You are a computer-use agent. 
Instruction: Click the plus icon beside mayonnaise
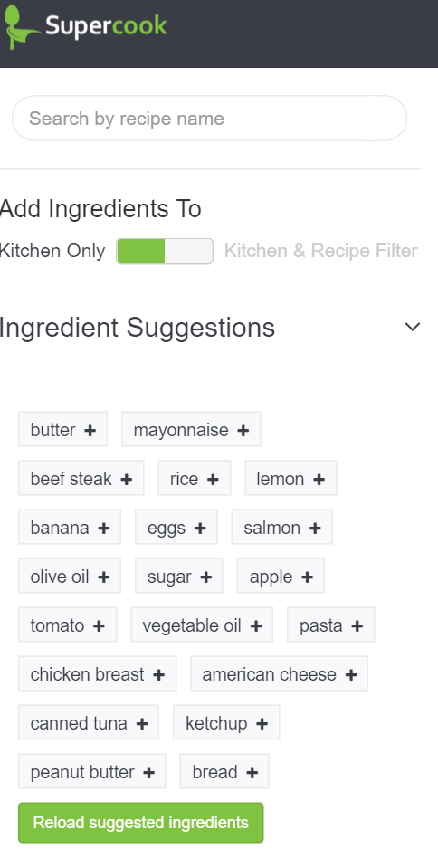243,430
